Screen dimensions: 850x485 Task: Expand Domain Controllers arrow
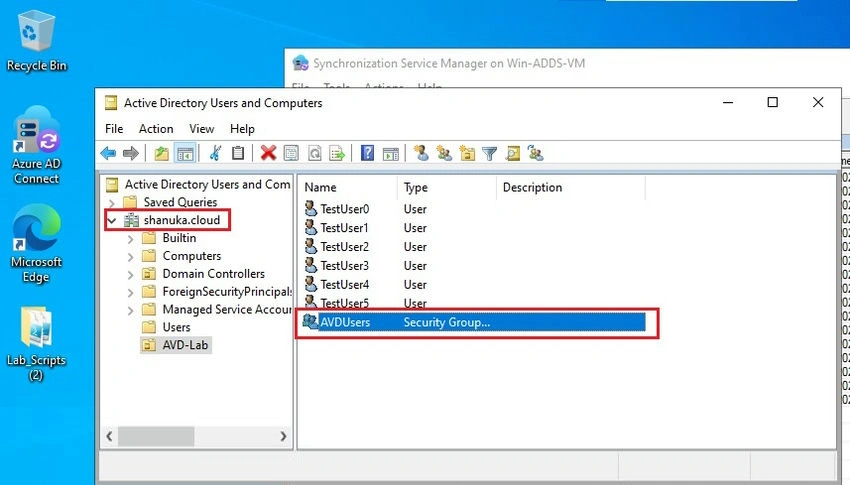(x=130, y=274)
